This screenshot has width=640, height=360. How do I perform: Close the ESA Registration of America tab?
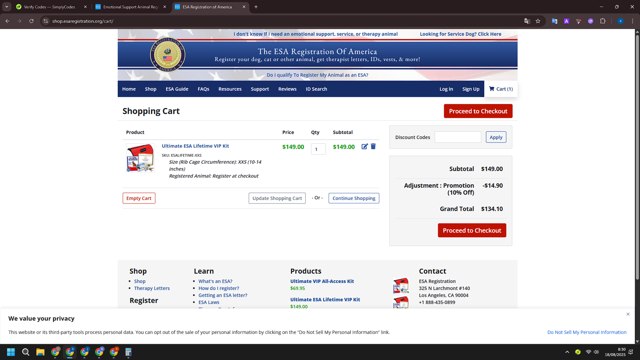point(244,7)
